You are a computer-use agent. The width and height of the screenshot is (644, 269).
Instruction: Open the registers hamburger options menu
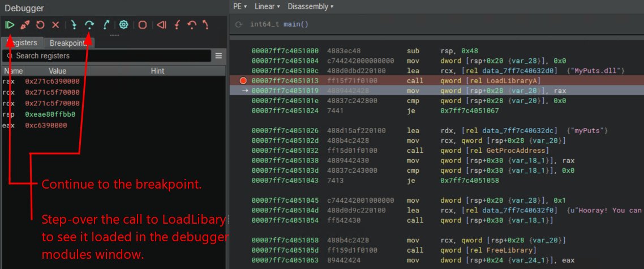point(218,56)
